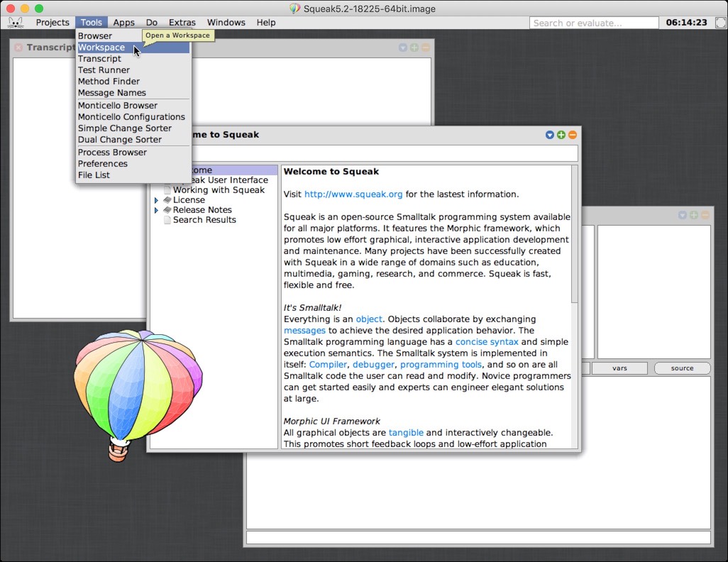Close the Transcript window with red button

click(18, 48)
